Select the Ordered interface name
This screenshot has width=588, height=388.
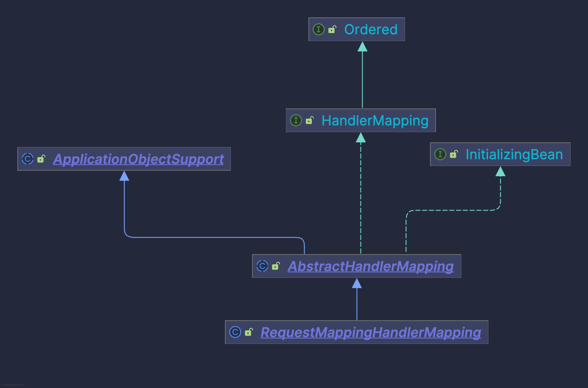pyautogui.click(x=371, y=29)
